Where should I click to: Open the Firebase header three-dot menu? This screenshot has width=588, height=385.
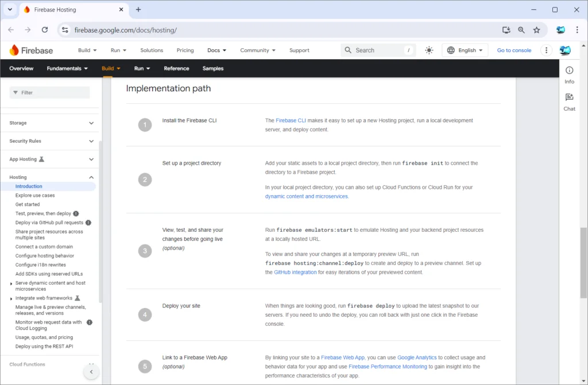[547, 50]
